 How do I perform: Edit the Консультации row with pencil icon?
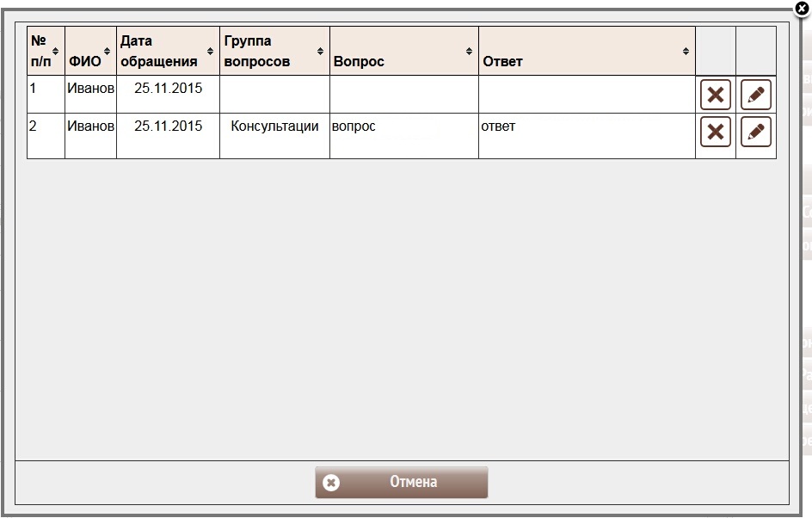pos(755,132)
